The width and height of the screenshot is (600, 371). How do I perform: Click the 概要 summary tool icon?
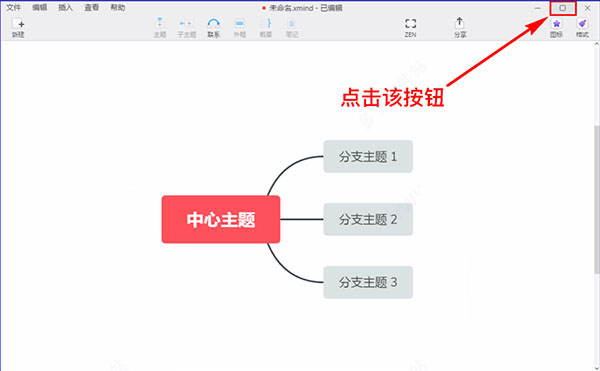[266, 28]
